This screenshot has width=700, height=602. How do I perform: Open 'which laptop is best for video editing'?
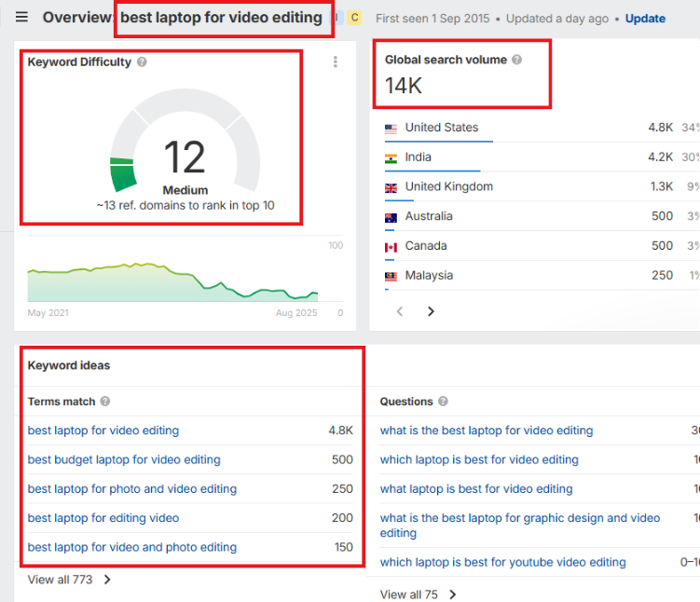(x=479, y=459)
